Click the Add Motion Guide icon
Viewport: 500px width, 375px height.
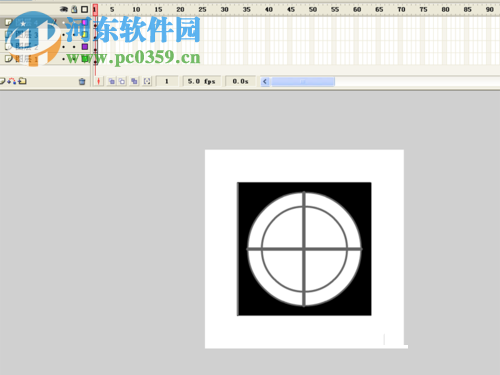[x=12, y=81]
